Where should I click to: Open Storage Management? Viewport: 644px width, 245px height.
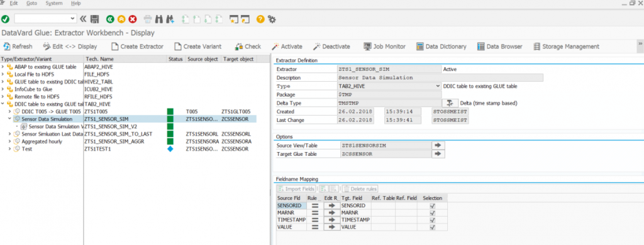pyautogui.click(x=566, y=46)
